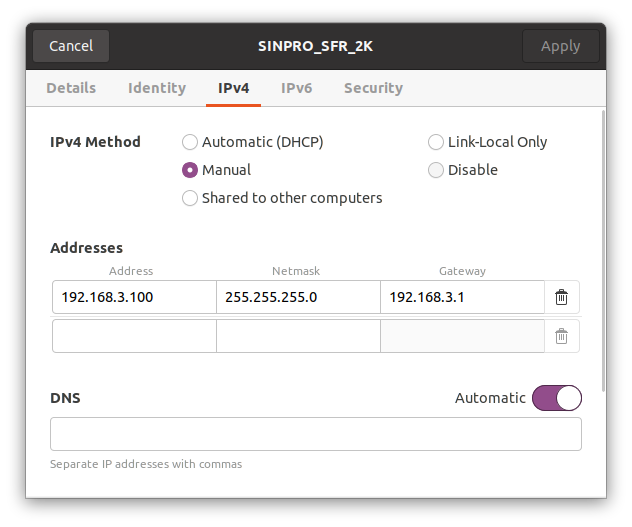This screenshot has height=527, width=632.
Task: Switch to the Identity tab
Action: pos(157,88)
